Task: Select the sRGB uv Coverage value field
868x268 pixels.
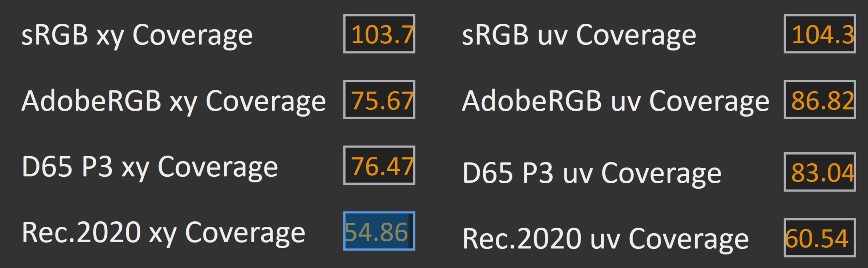Action: pos(819,34)
